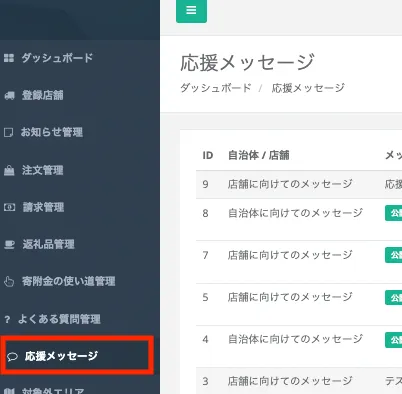402x394 pixels.
Task: Click 自治体に向けてのメッセージ in row ID 4
Action: (295, 339)
